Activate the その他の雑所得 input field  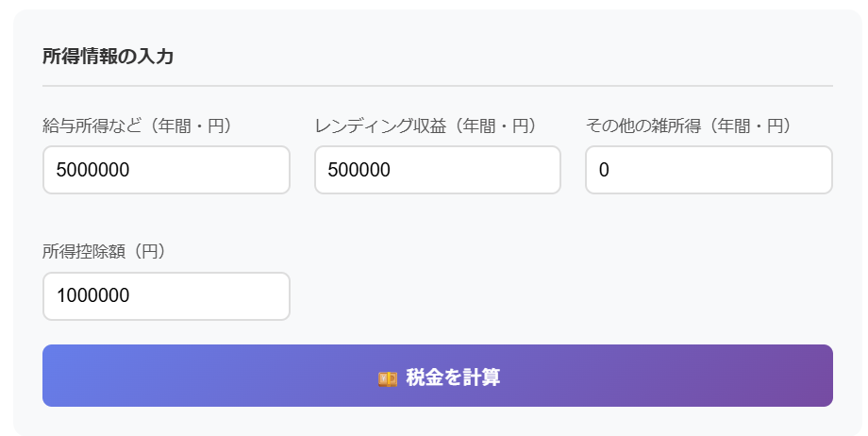pyautogui.click(x=708, y=170)
